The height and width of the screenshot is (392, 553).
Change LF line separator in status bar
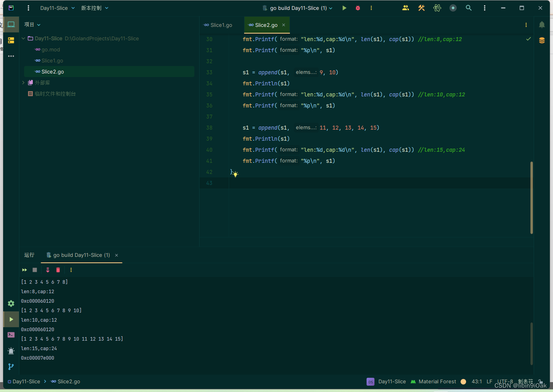point(489,381)
